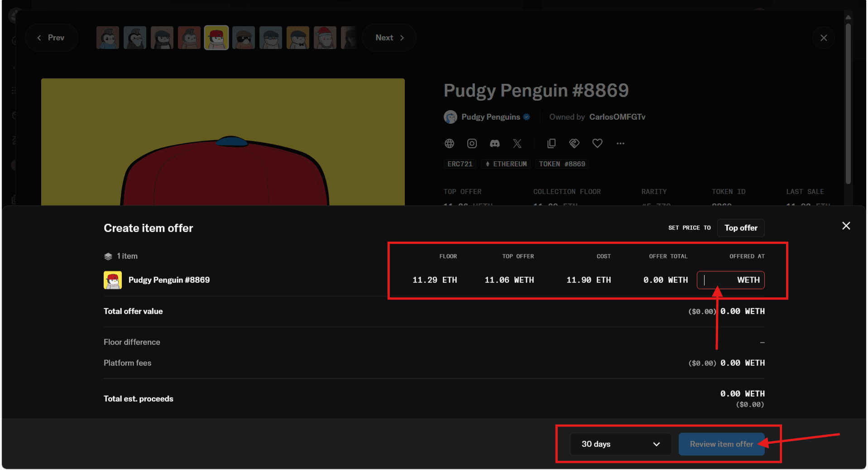Click the COLLECTION FLOOR stat label
This screenshot has height=470, width=868.
pos(567,192)
